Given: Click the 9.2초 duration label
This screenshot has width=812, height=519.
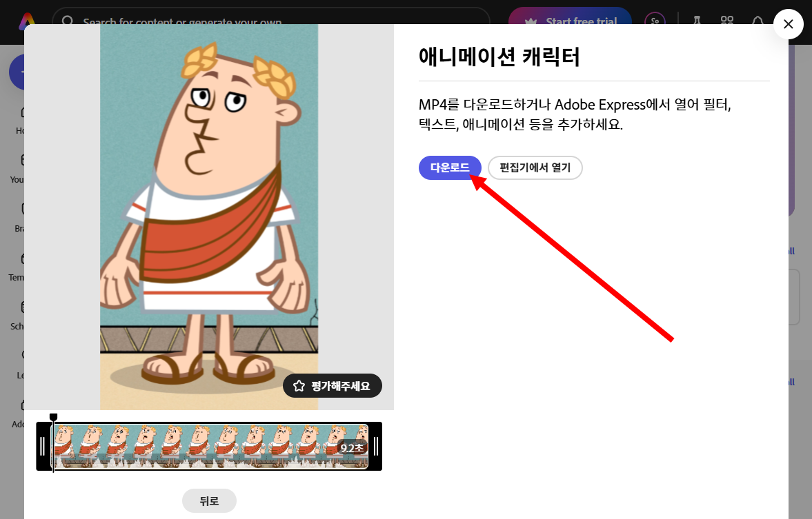Looking at the screenshot, I should click(x=352, y=448).
